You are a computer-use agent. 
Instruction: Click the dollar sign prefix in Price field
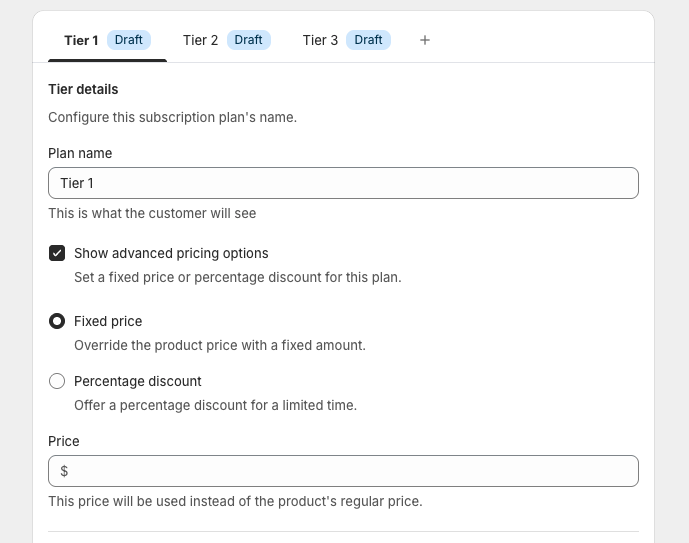tap(64, 471)
